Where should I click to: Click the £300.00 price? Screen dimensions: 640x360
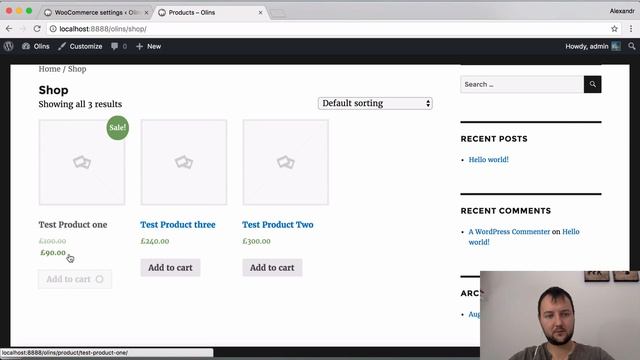[256, 241]
